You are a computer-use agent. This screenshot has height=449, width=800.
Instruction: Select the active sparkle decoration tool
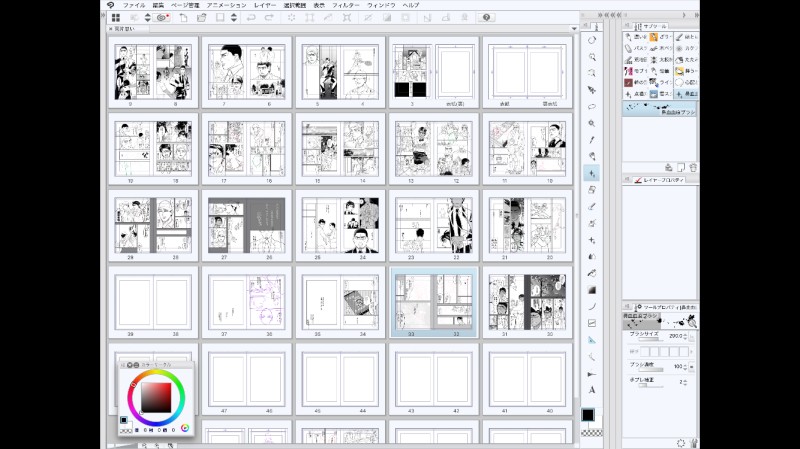point(592,173)
